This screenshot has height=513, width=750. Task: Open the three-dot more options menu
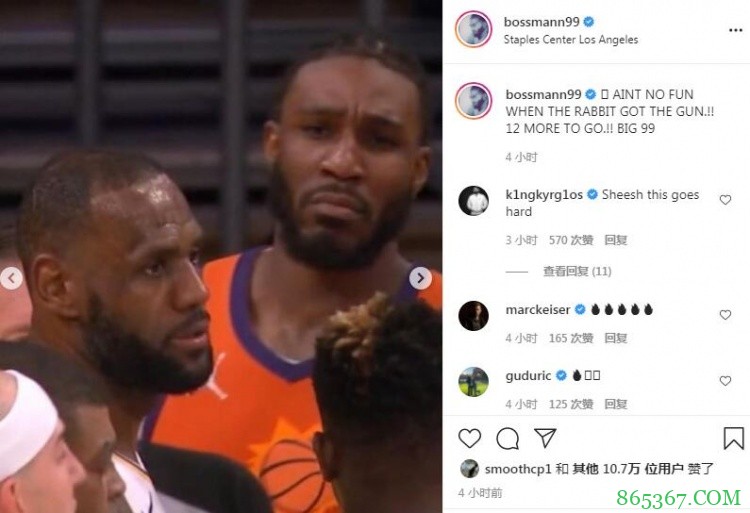click(735, 30)
